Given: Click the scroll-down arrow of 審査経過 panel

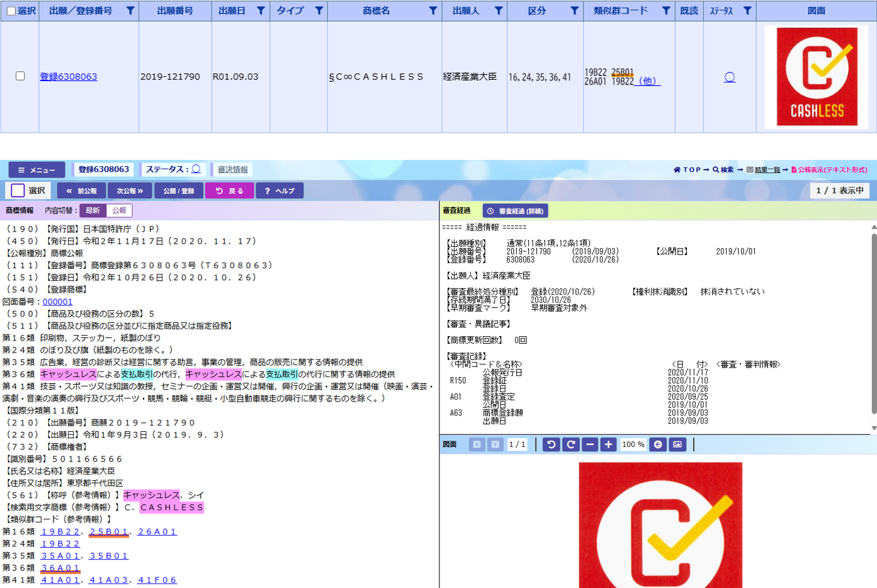Looking at the screenshot, I should pyautogui.click(x=874, y=428).
